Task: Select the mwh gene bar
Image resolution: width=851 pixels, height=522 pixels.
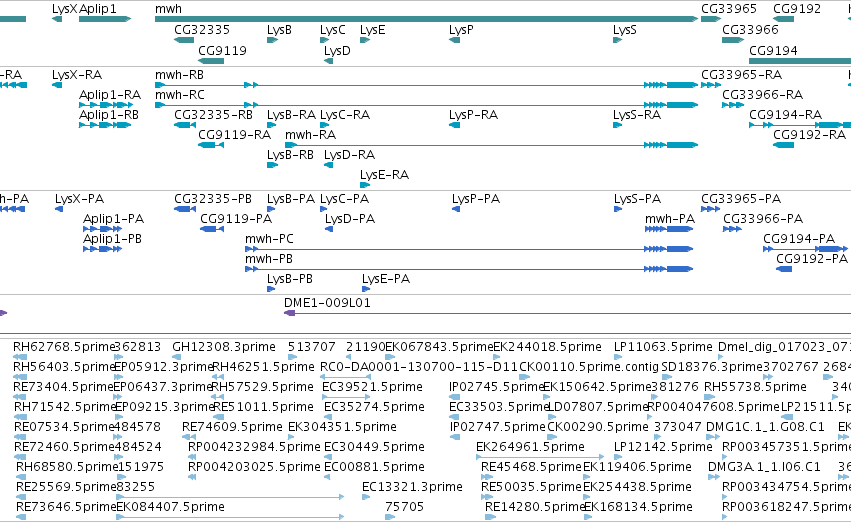Action: click(x=426, y=19)
